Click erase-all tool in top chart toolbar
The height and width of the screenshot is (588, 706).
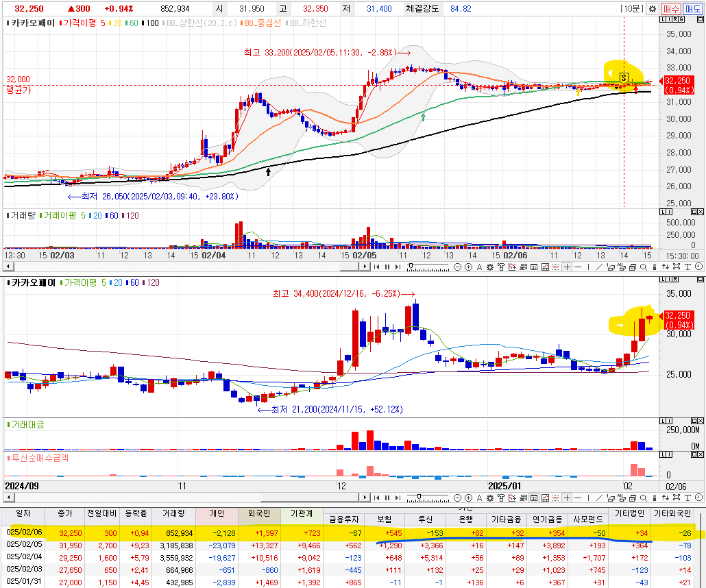click(622, 267)
